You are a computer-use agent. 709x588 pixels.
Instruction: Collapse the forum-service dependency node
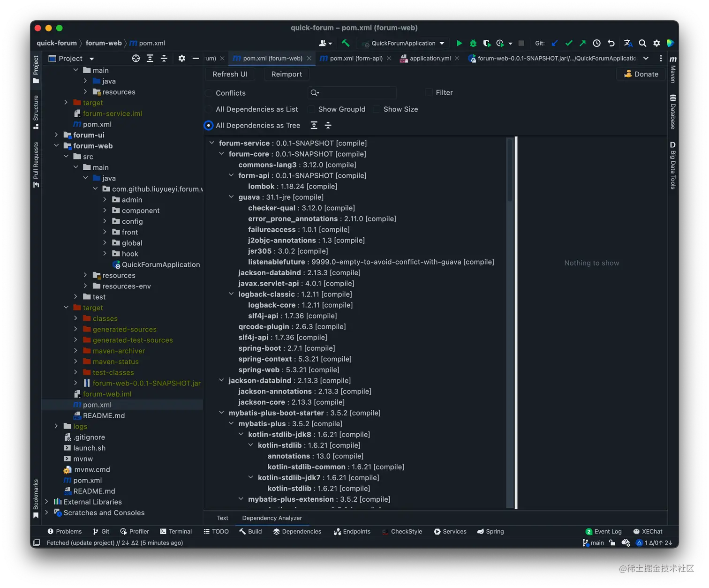pos(212,143)
